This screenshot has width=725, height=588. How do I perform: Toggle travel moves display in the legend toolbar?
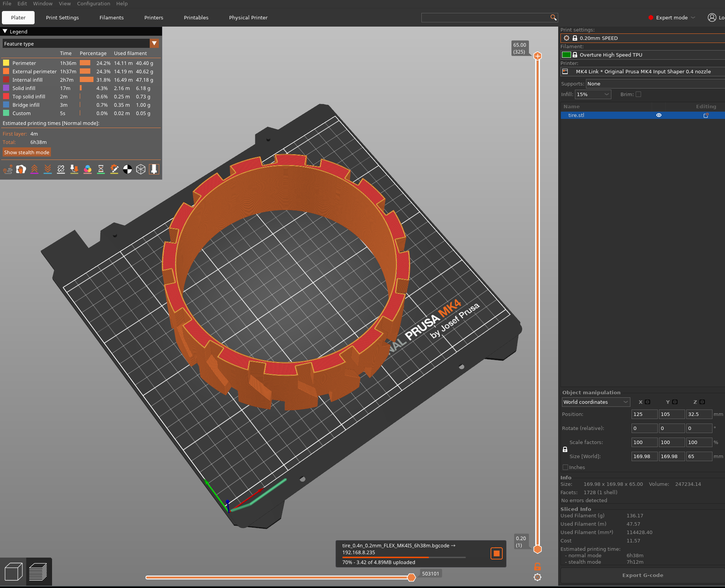pos(8,169)
